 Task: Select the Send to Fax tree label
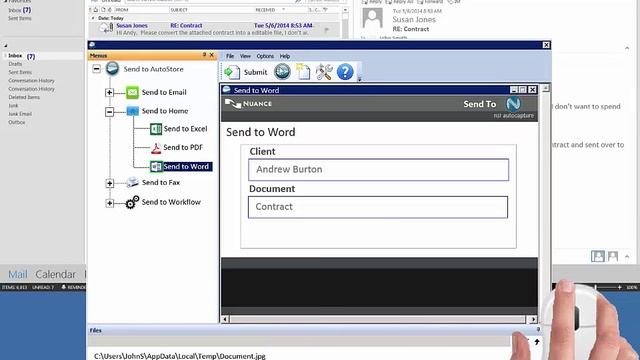(161, 182)
